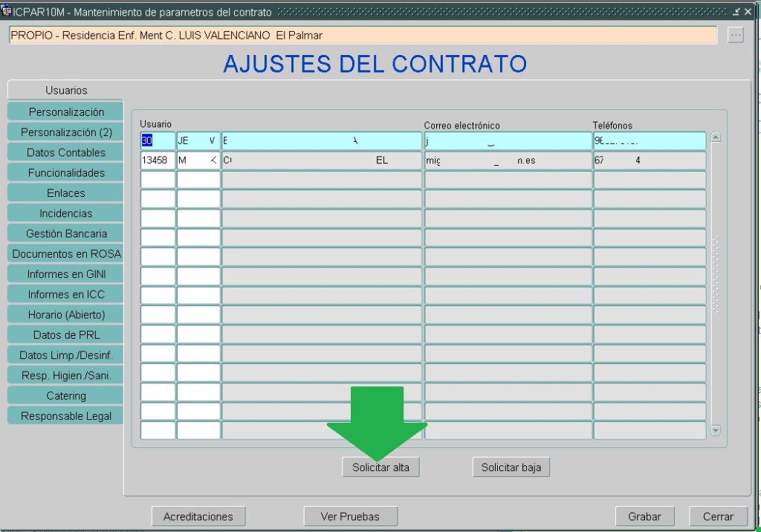
Task: Open the Catering tab
Action: [x=65, y=396]
